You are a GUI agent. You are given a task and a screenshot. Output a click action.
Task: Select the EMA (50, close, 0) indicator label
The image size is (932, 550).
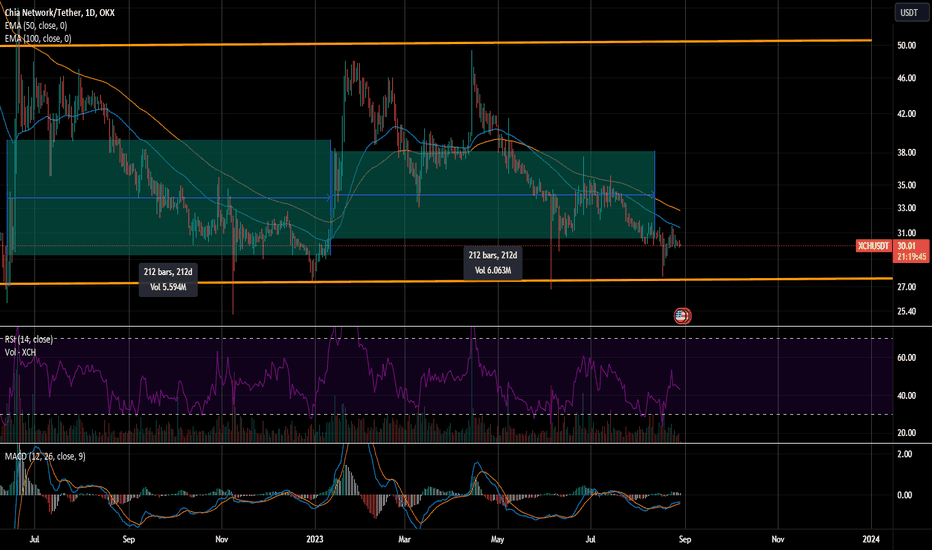point(36,26)
